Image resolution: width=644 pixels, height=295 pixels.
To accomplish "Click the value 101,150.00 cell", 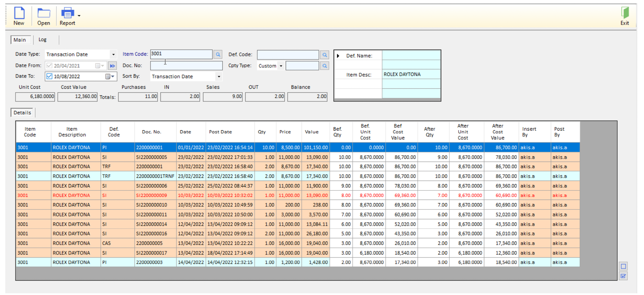I will click(316, 147).
